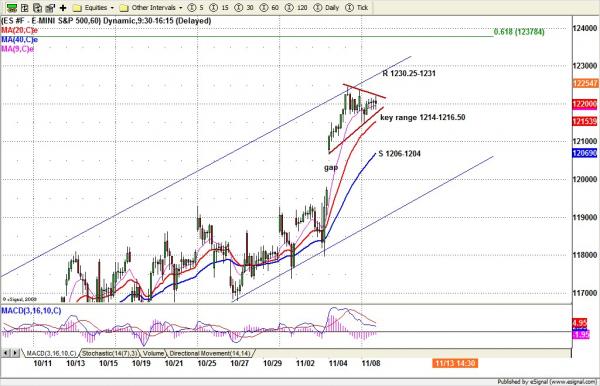Click the 11/08 date on time axis
The image size is (600, 386).
371,363
